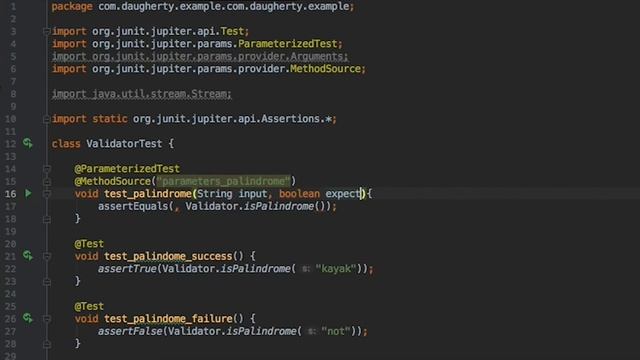Click the "kayak" string literal

coord(336,269)
